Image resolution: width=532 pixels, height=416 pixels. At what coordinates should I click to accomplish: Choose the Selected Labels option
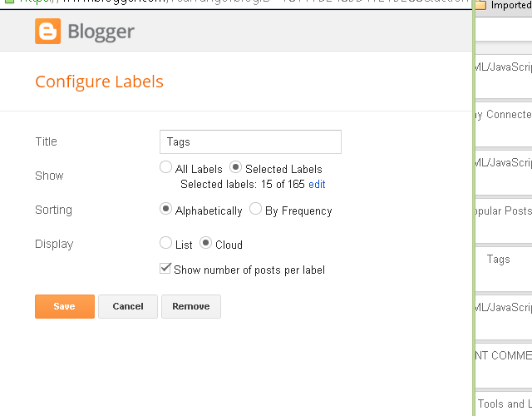(235, 168)
